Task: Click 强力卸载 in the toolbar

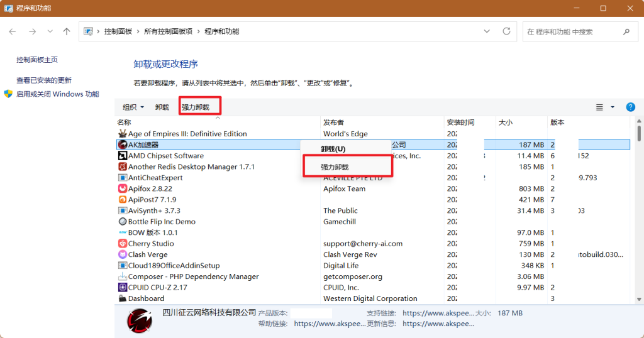Action: pyautogui.click(x=196, y=107)
